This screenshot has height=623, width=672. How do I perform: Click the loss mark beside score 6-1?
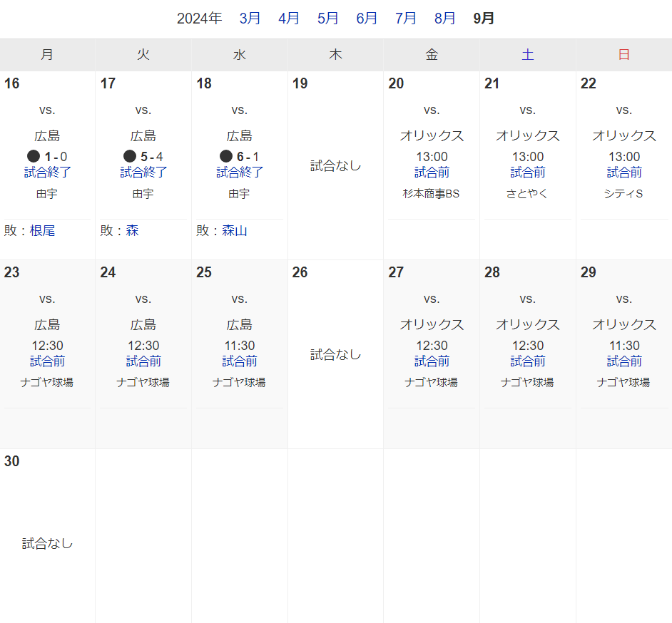[x=226, y=156]
